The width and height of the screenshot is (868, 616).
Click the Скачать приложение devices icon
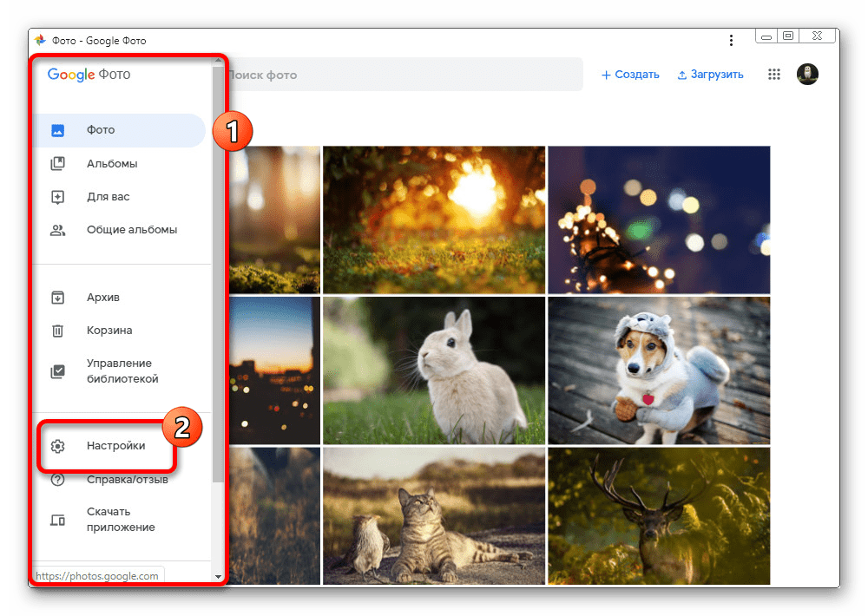(x=57, y=521)
